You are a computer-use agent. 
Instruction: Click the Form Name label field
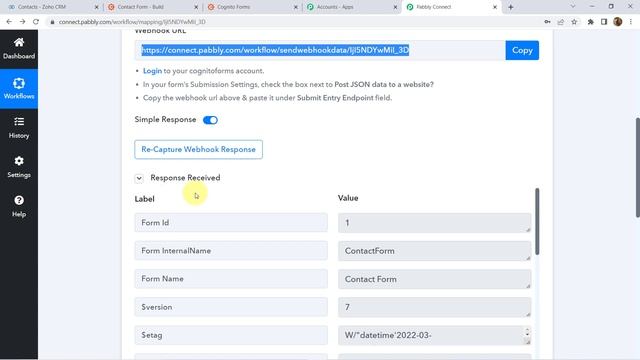point(231,279)
